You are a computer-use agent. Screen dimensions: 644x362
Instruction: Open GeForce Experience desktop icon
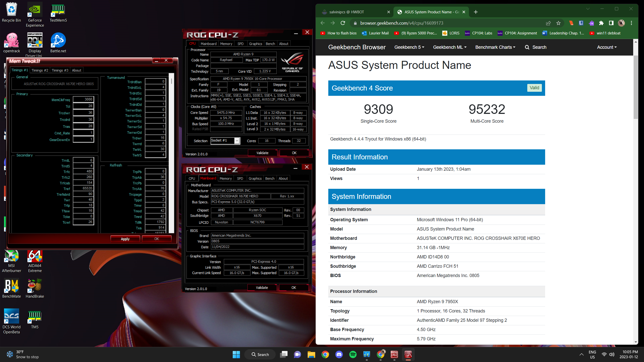tap(35, 15)
